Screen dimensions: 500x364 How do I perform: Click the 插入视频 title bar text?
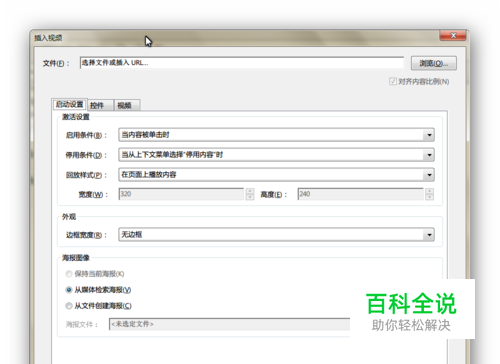click(x=48, y=38)
